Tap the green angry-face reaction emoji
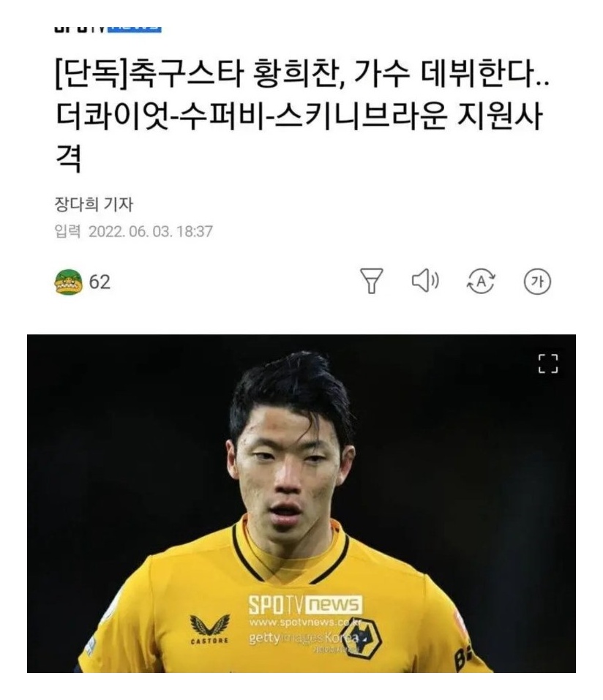Viewport: 603px width, 700px height. click(x=68, y=282)
